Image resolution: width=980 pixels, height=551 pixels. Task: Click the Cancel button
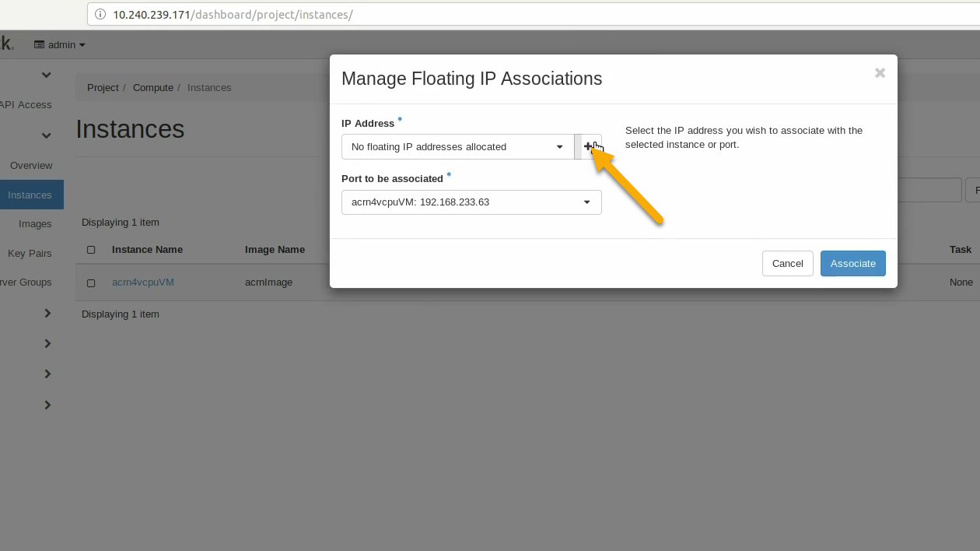coord(787,263)
